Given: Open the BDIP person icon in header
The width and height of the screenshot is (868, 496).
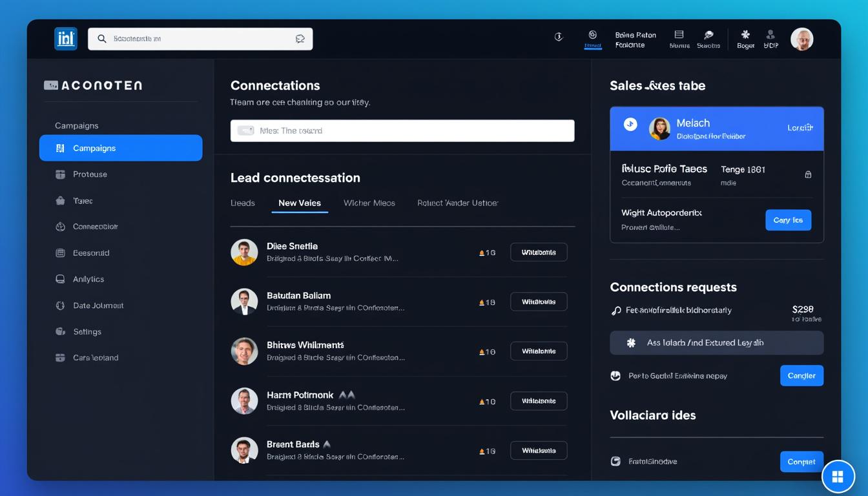Looking at the screenshot, I should [x=770, y=35].
